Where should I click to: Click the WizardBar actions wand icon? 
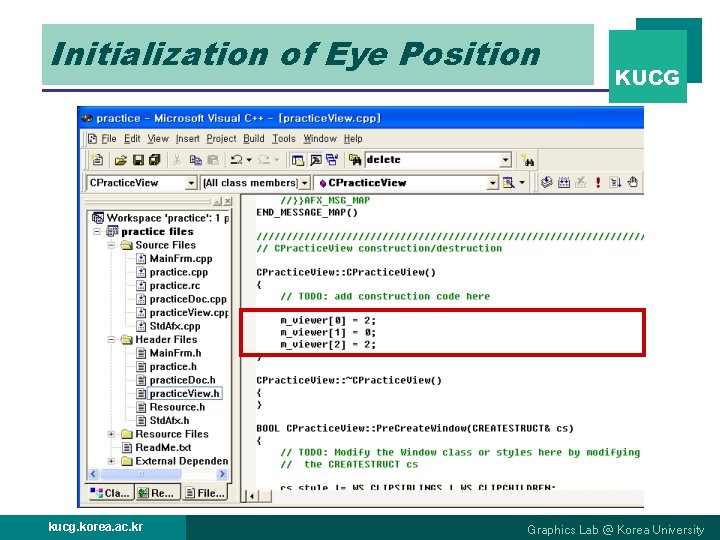coord(508,183)
